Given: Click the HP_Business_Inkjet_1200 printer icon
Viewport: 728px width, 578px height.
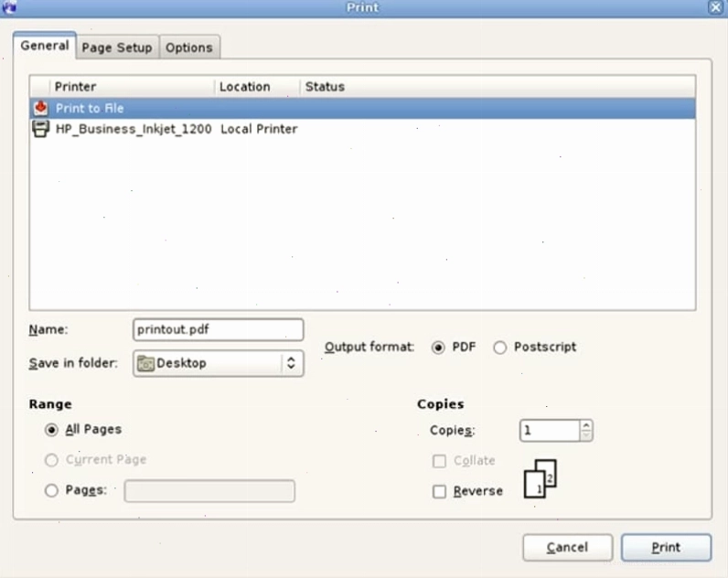Looking at the screenshot, I should (x=40, y=129).
